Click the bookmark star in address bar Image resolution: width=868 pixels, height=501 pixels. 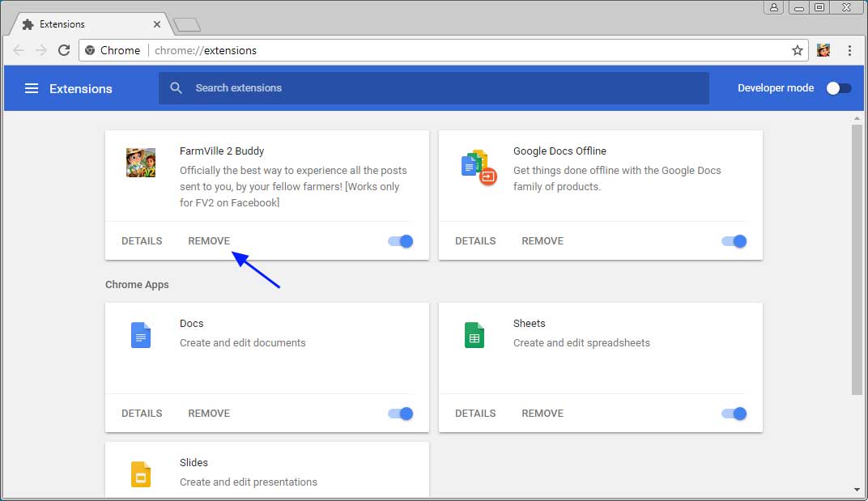coord(798,49)
